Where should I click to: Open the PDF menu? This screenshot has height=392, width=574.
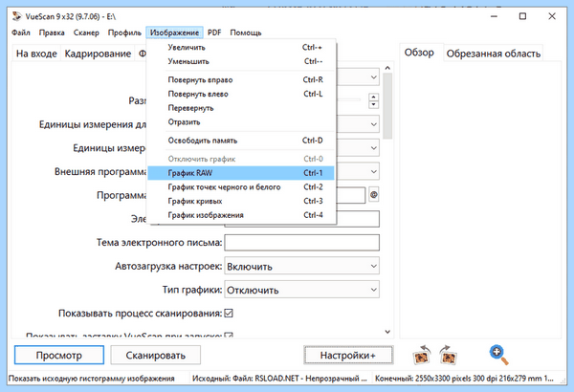click(214, 33)
